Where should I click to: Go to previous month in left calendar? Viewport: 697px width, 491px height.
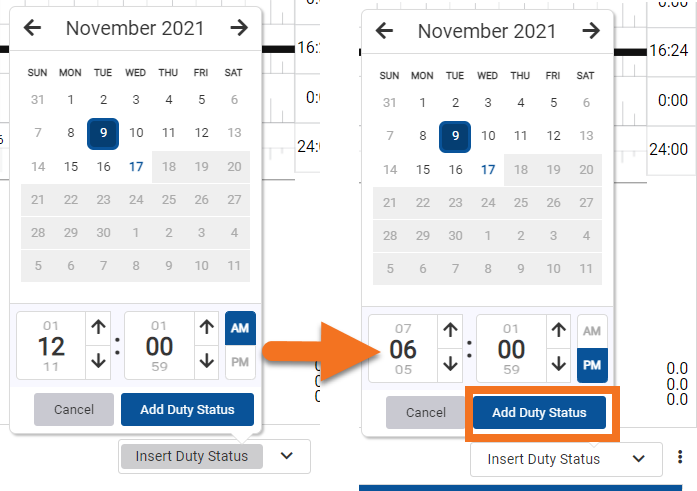pyautogui.click(x=32, y=28)
